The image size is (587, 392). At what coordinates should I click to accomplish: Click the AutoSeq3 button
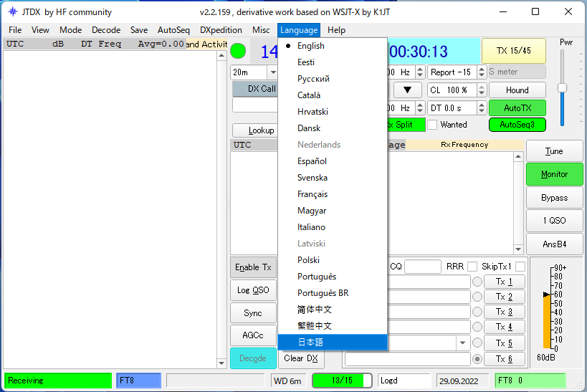[517, 125]
